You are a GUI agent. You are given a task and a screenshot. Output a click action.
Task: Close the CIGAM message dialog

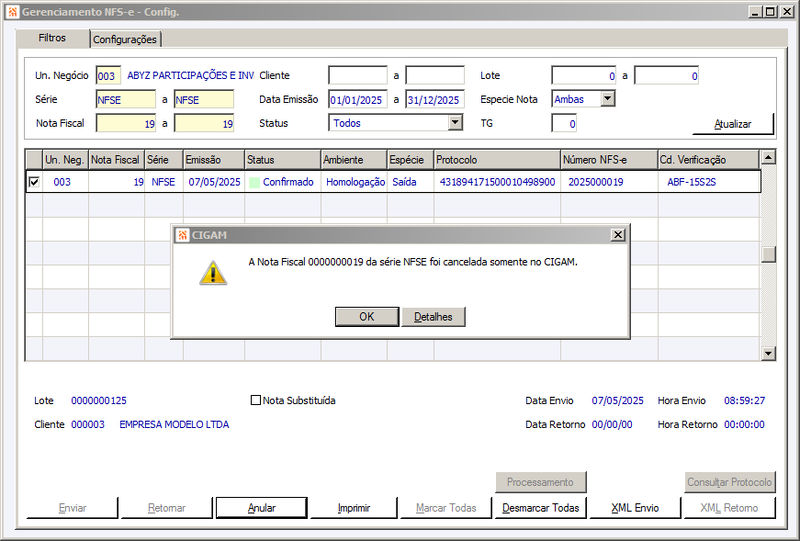click(618, 235)
